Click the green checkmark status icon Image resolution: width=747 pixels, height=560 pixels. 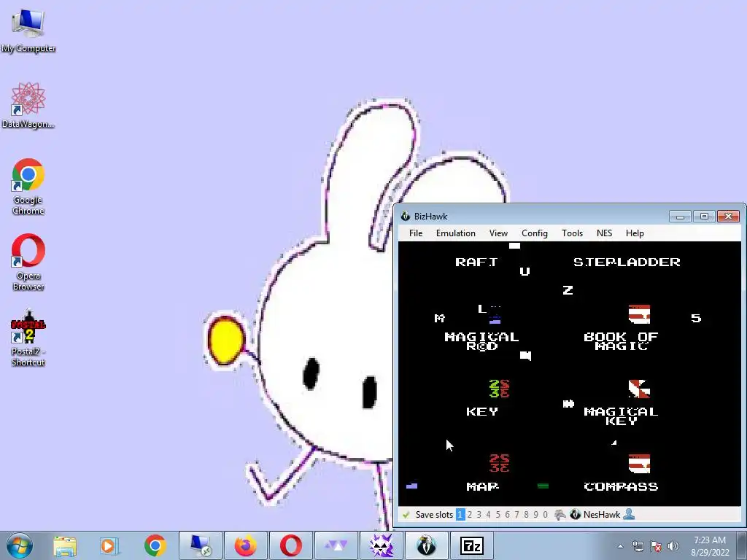(406, 514)
